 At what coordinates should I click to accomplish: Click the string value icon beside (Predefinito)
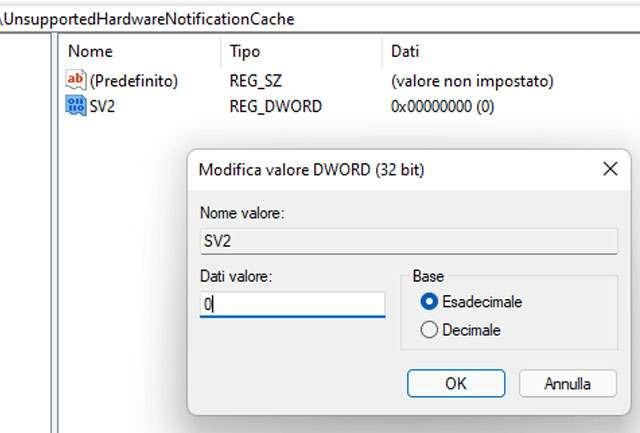pyautogui.click(x=76, y=81)
